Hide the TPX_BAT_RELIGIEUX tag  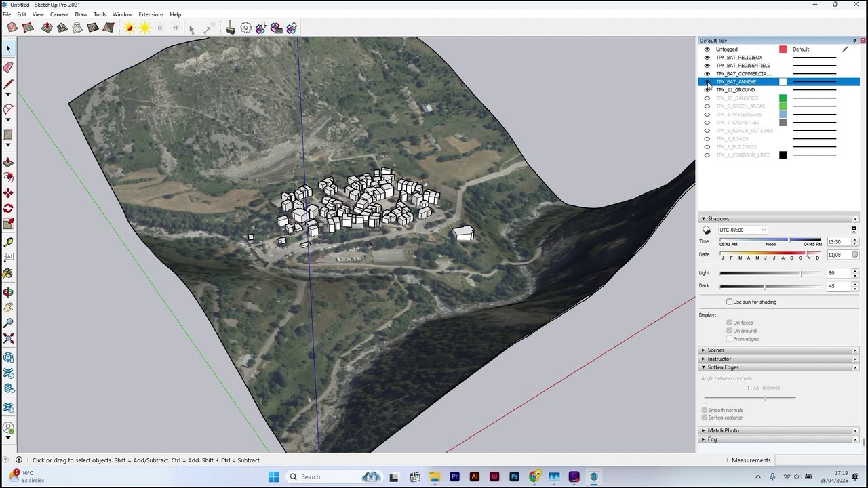(x=707, y=58)
